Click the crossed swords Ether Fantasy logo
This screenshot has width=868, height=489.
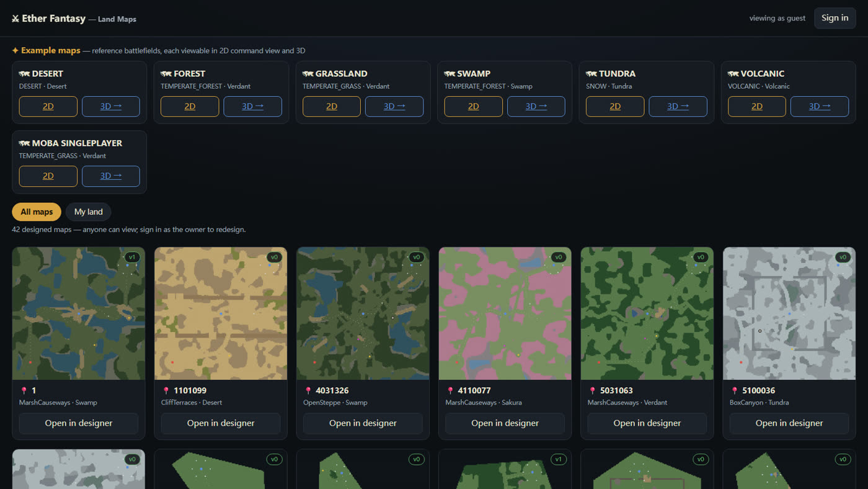15,19
